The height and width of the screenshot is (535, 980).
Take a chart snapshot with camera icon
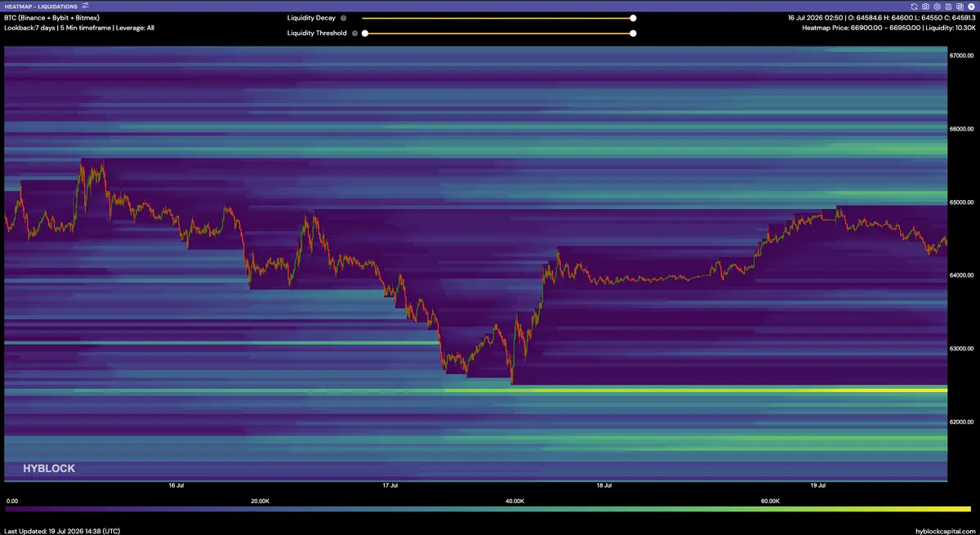coord(925,7)
